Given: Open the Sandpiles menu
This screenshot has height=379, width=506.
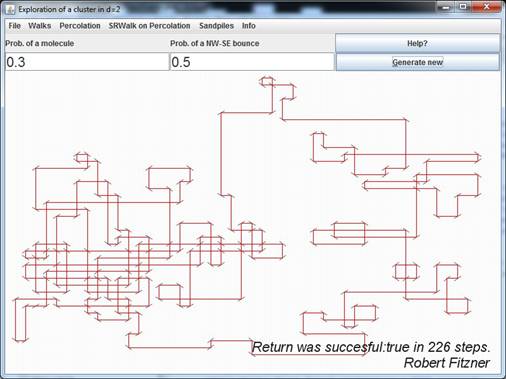Looking at the screenshot, I should [216, 26].
